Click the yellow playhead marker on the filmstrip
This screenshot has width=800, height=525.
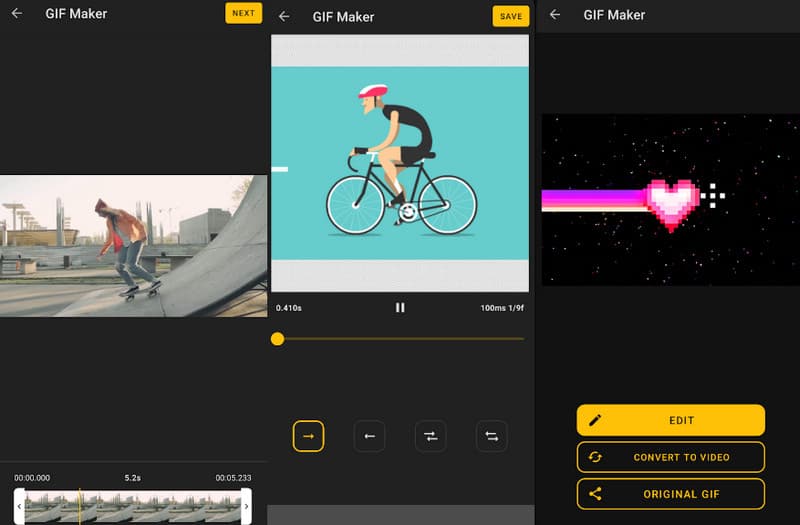80,506
